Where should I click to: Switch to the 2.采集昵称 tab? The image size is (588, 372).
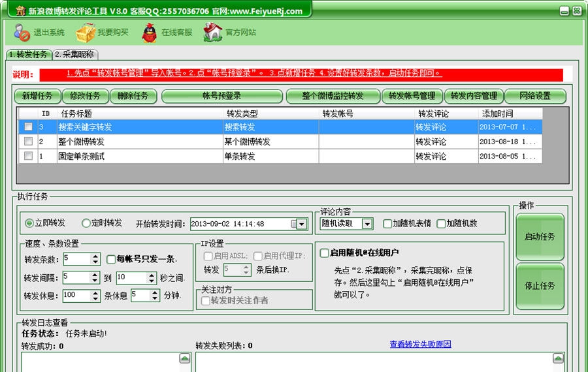click(75, 55)
